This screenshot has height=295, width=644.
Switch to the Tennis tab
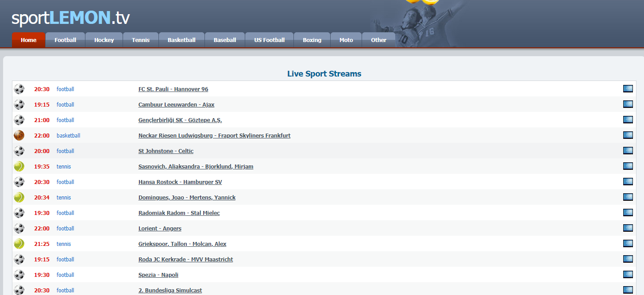coord(141,40)
